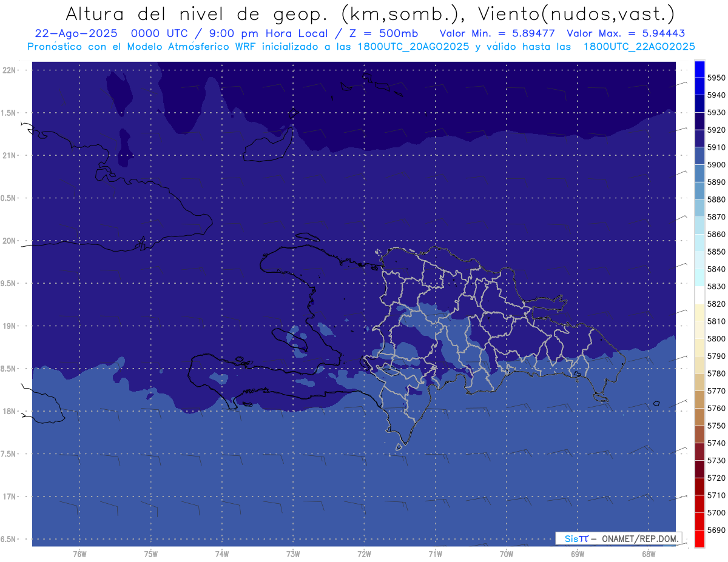This screenshot has width=728, height=562.
Task: Click the legend value 5950
Action: click(x=716, y=78)
